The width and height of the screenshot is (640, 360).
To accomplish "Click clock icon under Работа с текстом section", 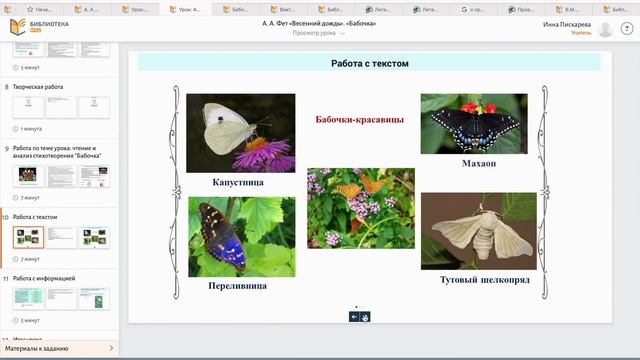I will [x=16, y=259].
